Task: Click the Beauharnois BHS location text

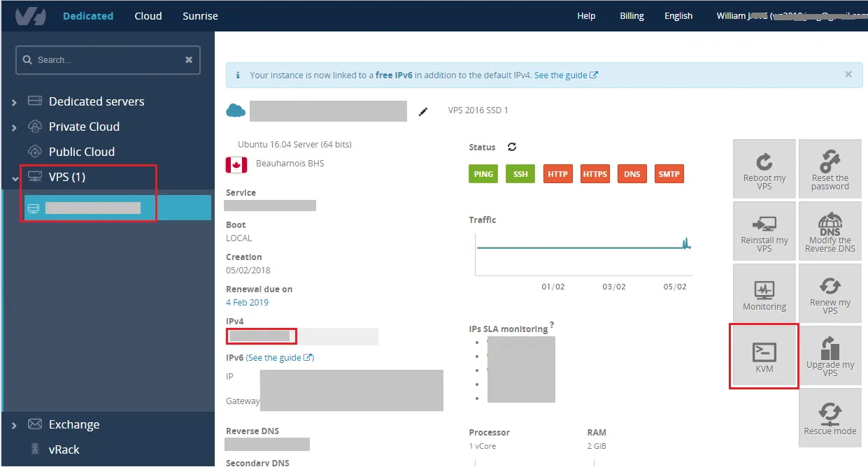Action: (290, 163)
